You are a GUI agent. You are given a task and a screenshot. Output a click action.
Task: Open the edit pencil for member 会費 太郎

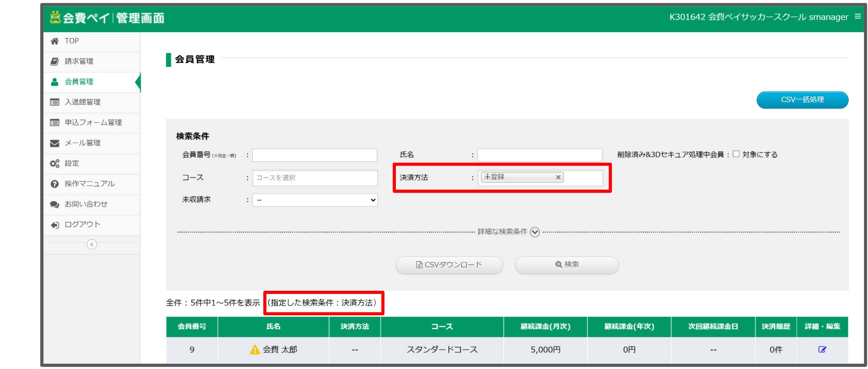click(x=823, y=349)
